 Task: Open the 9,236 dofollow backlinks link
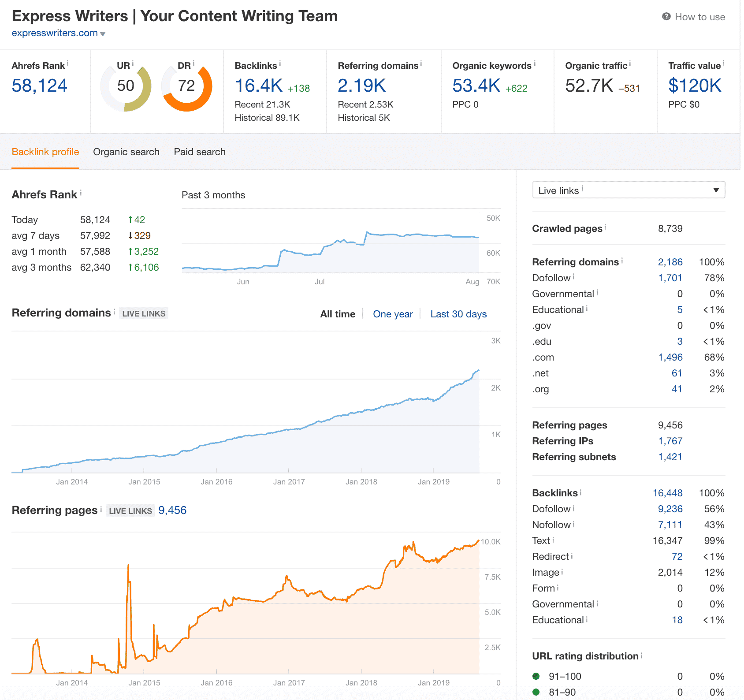click(x=670, y=509)
